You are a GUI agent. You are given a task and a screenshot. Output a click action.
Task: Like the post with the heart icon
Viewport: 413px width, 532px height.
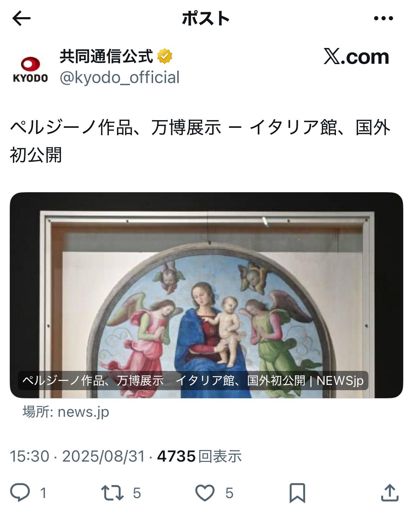[x=205, y=493]
